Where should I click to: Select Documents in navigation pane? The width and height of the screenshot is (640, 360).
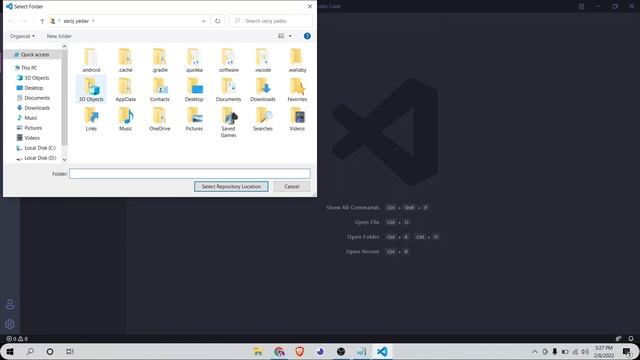click(x=33, y=98)
